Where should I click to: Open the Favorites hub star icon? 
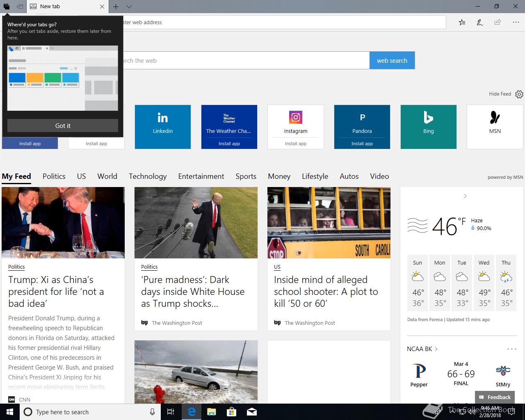coord(462,22)
